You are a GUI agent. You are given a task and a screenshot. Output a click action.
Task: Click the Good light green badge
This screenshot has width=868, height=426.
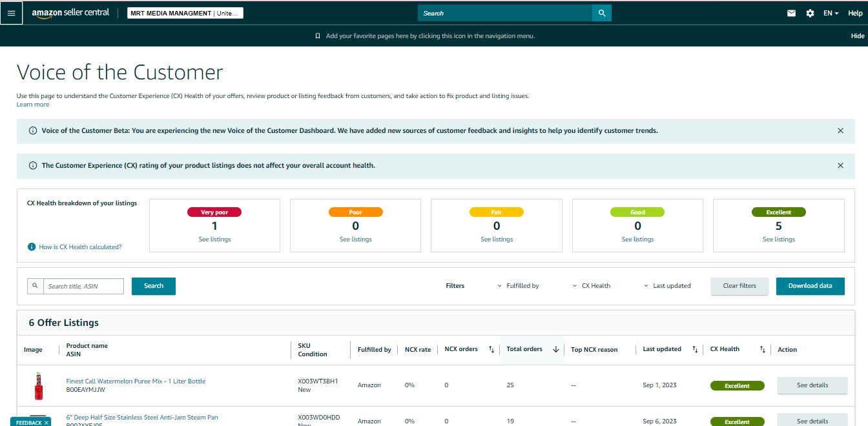coord(637,212)
